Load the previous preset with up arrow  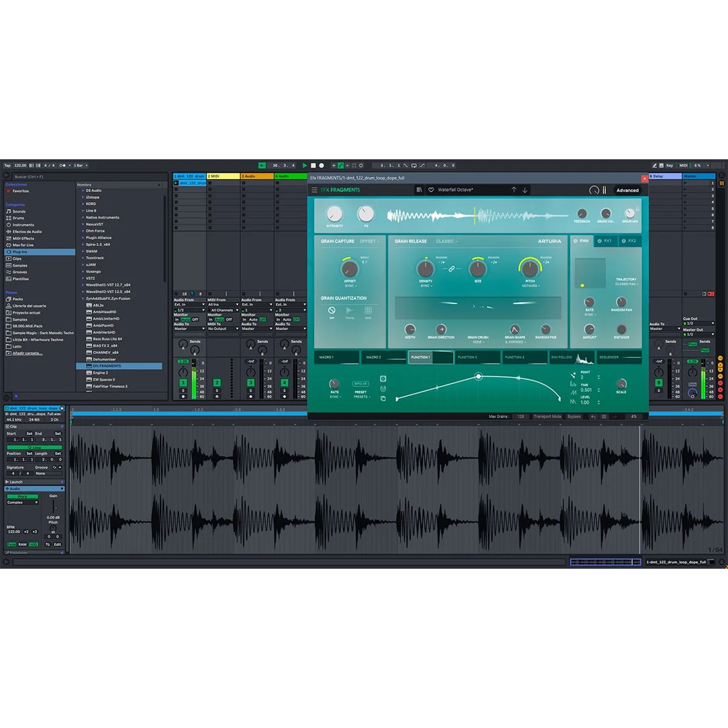click(513, 190)
